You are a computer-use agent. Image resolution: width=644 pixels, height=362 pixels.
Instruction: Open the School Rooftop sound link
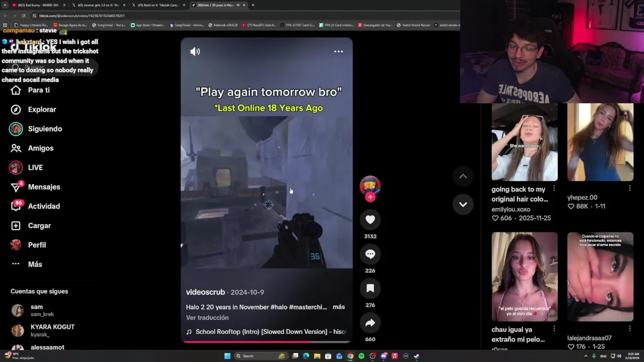click(x=266, y=332)
